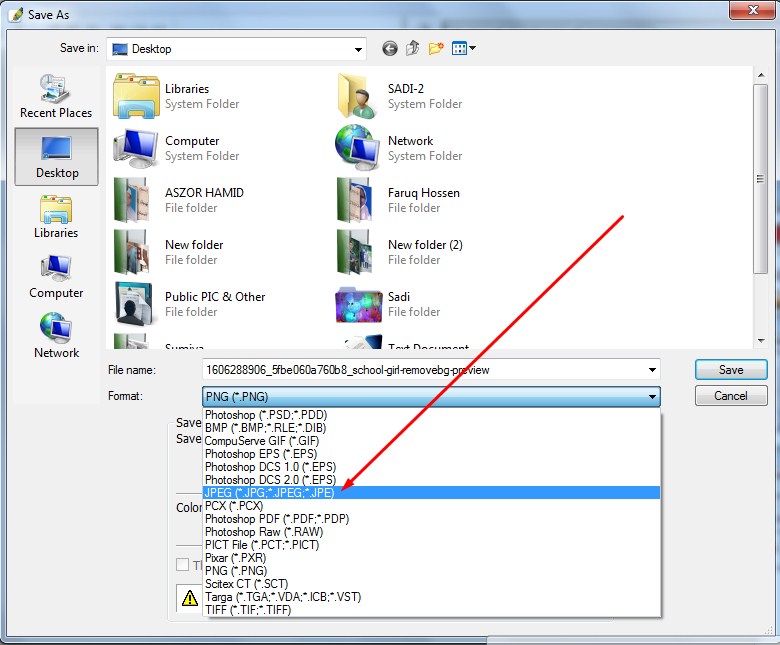Choose Photoshop DCS 1.0 (*.EPS) format
The image size is (780, 645).
431,466
